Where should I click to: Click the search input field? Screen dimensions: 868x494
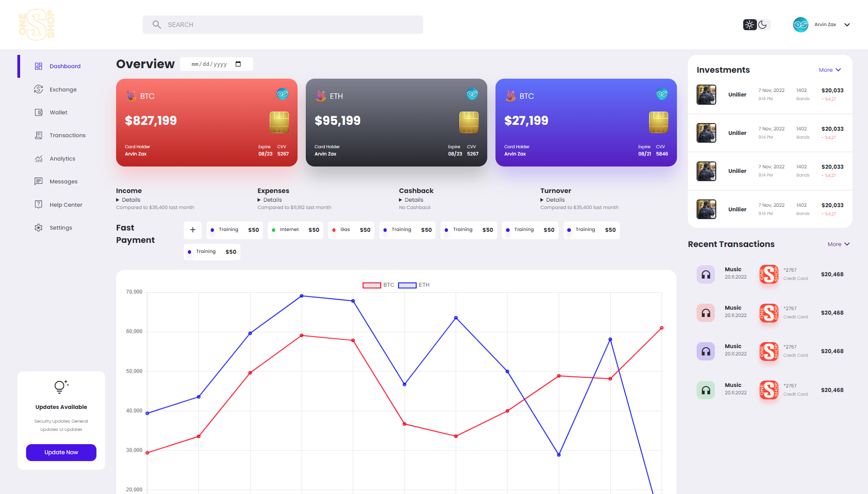(293, 25)
